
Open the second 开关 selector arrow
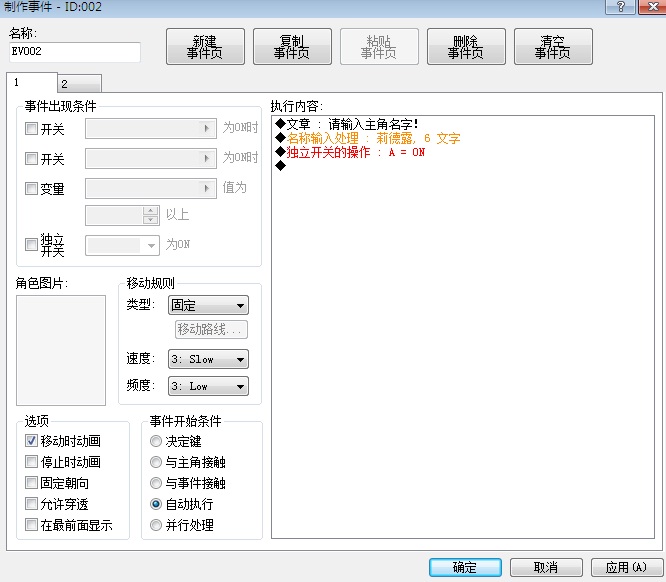[207, 159]
